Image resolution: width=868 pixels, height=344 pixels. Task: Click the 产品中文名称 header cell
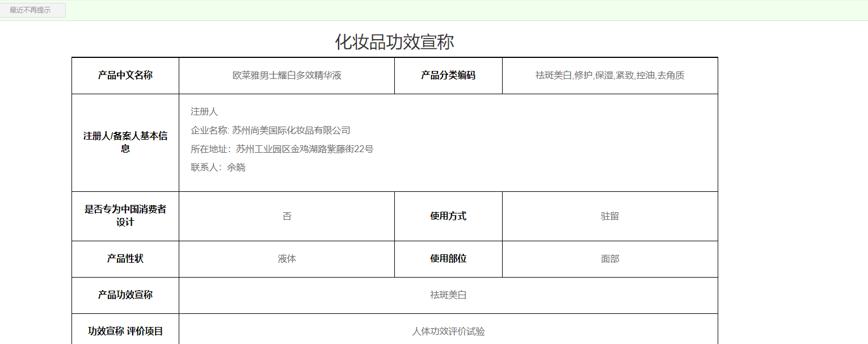click(x=125, y=75)
